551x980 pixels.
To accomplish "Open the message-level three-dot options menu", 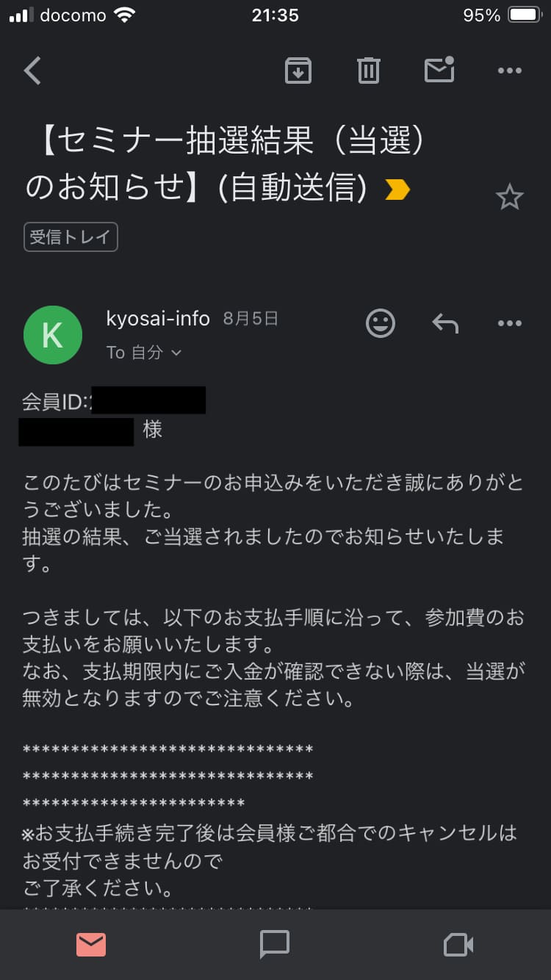I will coord(509,323).
